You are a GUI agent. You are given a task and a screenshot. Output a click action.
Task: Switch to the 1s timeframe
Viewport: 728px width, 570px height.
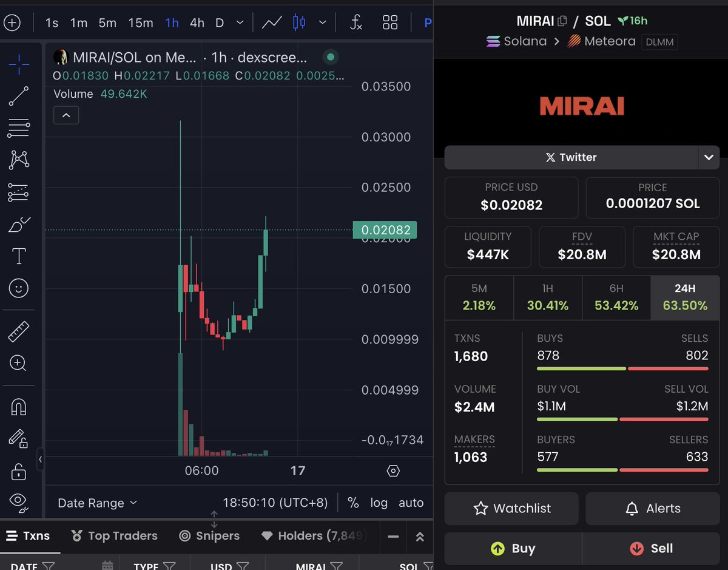[52, 23]
